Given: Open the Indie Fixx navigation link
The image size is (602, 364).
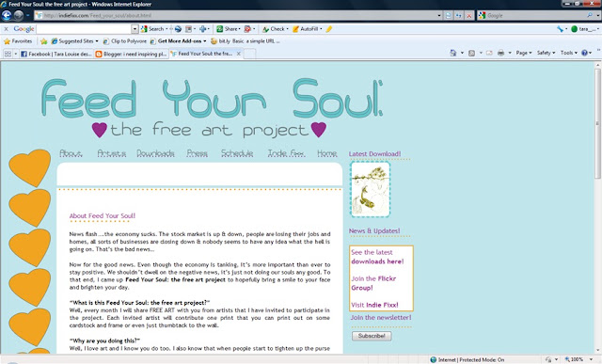Looking at the screenshot, I should tap(286, 153).
